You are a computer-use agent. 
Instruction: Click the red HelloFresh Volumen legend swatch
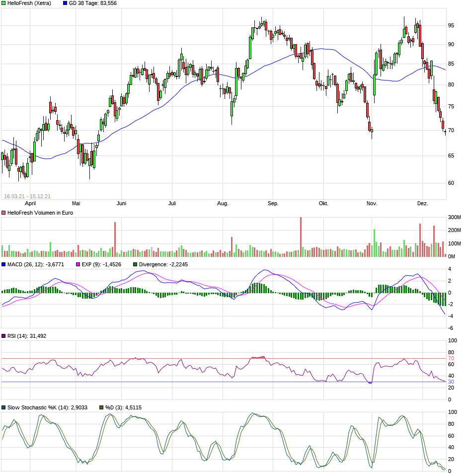click(3, 213)
